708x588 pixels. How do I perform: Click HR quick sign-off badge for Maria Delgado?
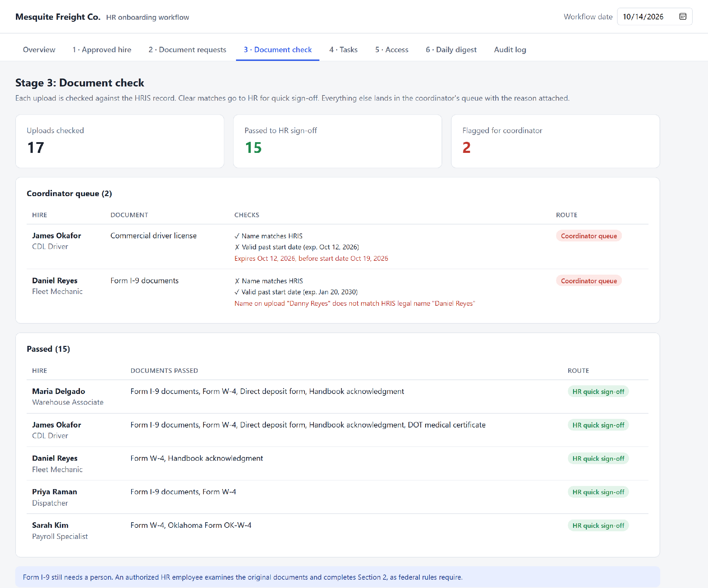598,392
